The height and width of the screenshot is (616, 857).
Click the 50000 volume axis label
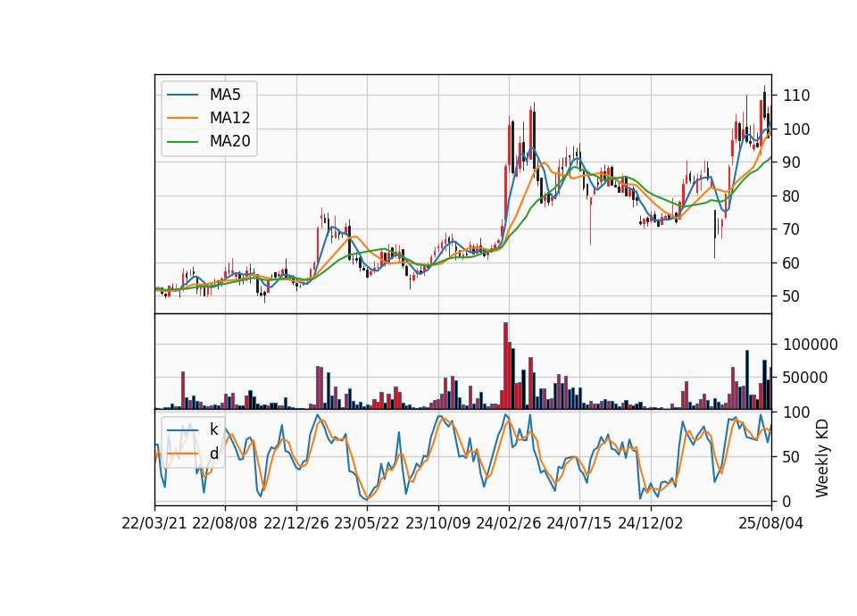(x=805, y=378)
